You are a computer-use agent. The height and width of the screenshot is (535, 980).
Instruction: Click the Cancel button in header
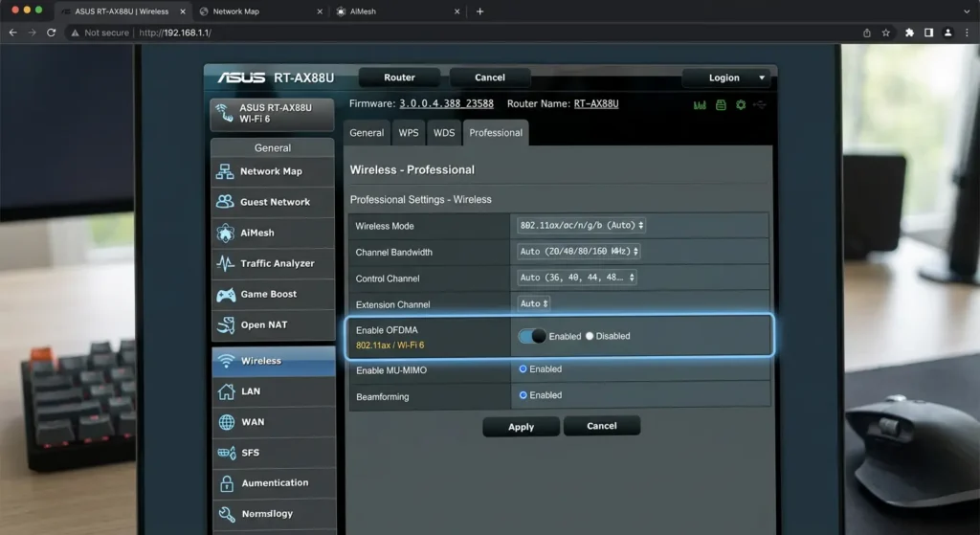[x=490, y=78]
